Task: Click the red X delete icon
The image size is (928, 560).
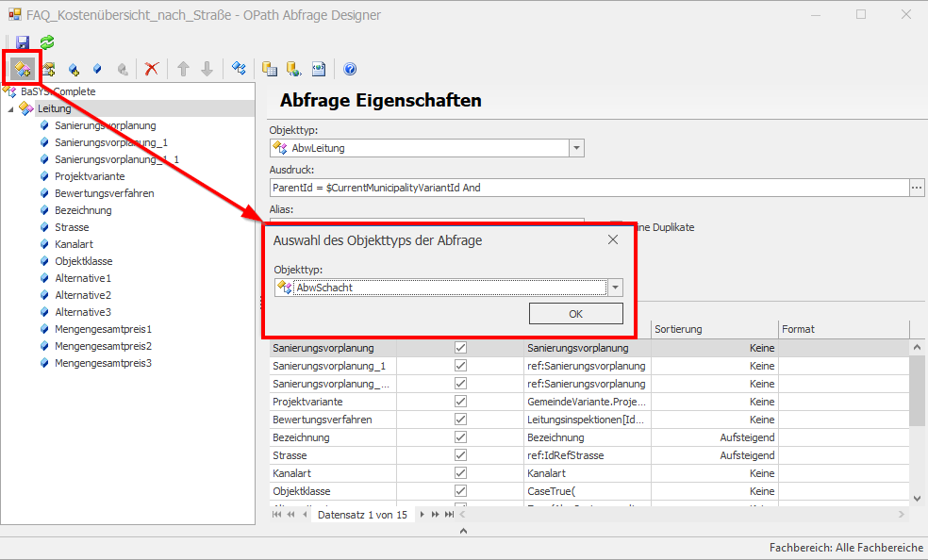Action: tap(151, 69)
